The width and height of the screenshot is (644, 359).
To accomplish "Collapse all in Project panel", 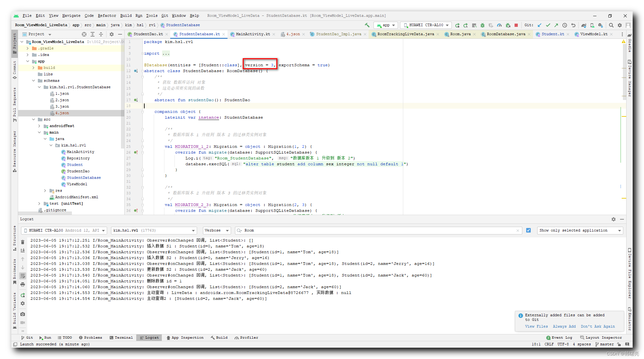I will tap(101, 34).
